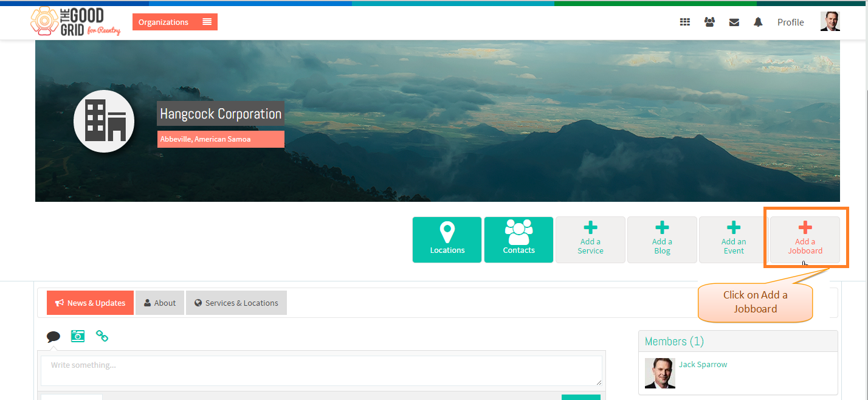Open the Jack Sparrow member link
The width and height of the screenshot is (868, 400).
pos(703,365)
